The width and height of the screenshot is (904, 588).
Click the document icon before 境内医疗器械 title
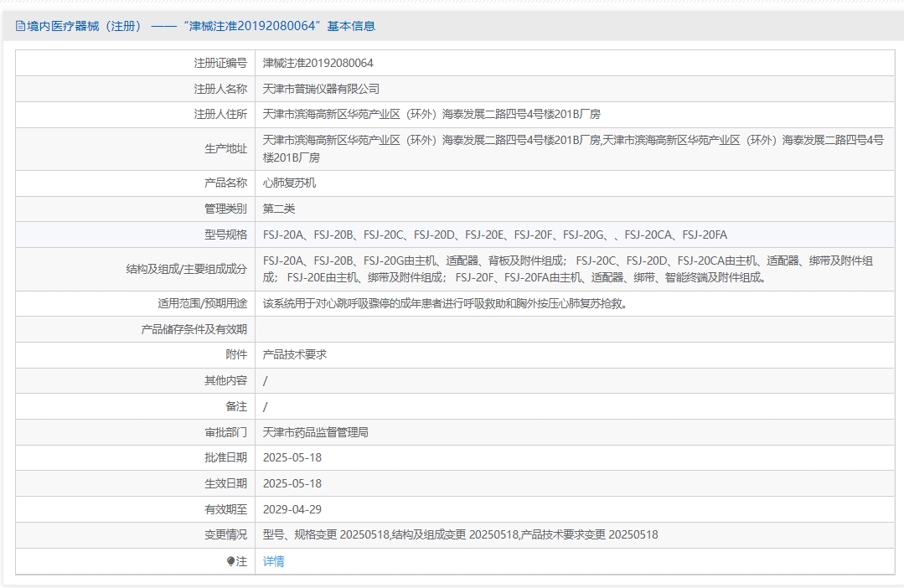20,26
